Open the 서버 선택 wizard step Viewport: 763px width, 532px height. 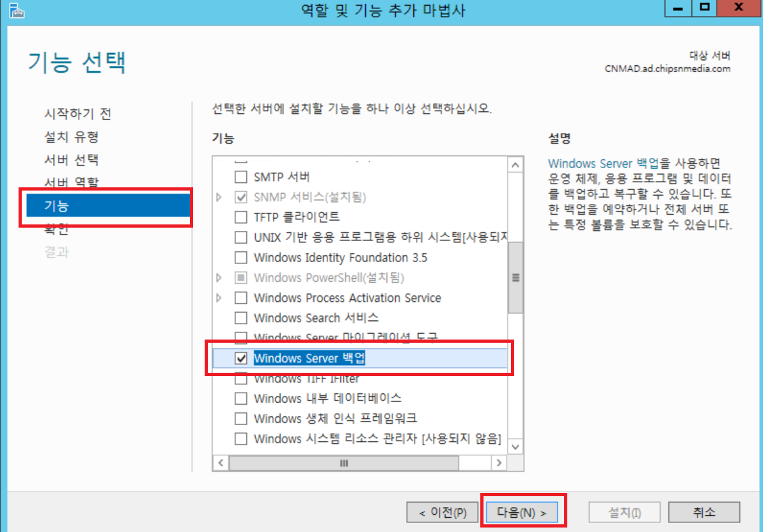point(72,159)
